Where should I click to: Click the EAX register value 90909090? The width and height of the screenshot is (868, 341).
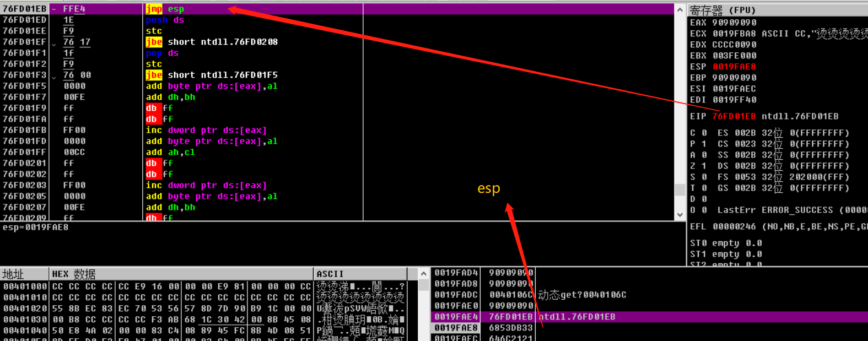(734, 23)
